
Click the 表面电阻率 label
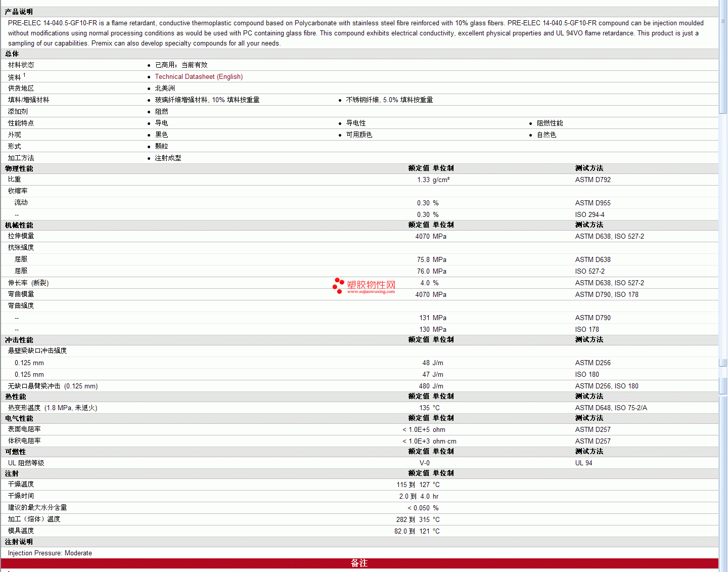click(24, 429)
